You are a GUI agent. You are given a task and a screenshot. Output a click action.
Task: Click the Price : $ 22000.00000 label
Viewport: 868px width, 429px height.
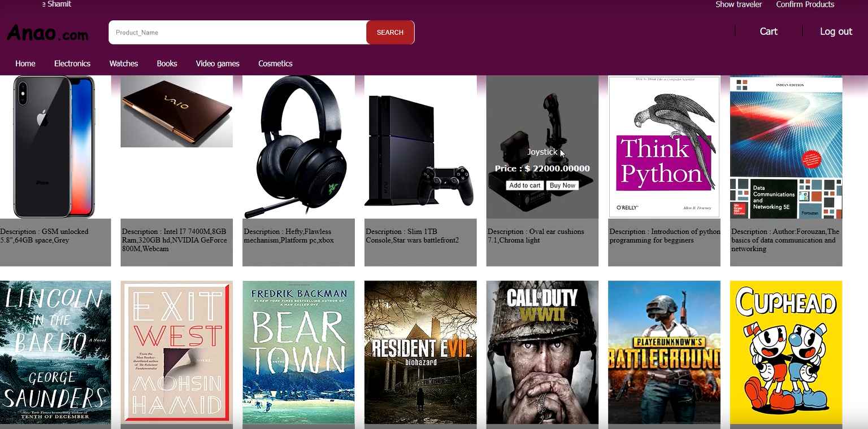(x=542, y=168)
